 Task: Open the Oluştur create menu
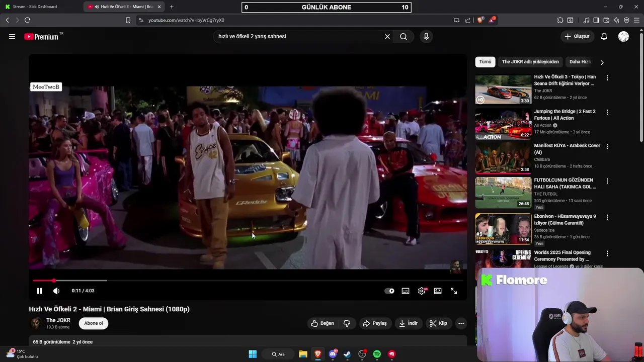point(577,36)
